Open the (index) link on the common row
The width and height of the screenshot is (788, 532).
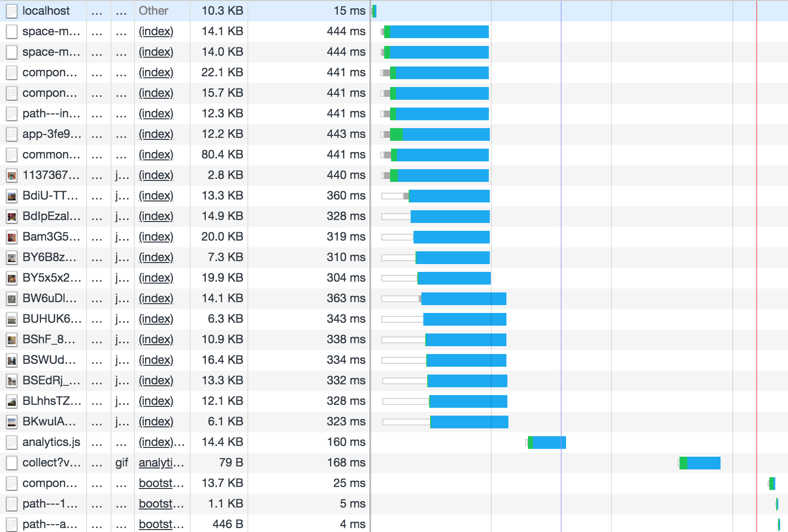[x=155, y=155]
